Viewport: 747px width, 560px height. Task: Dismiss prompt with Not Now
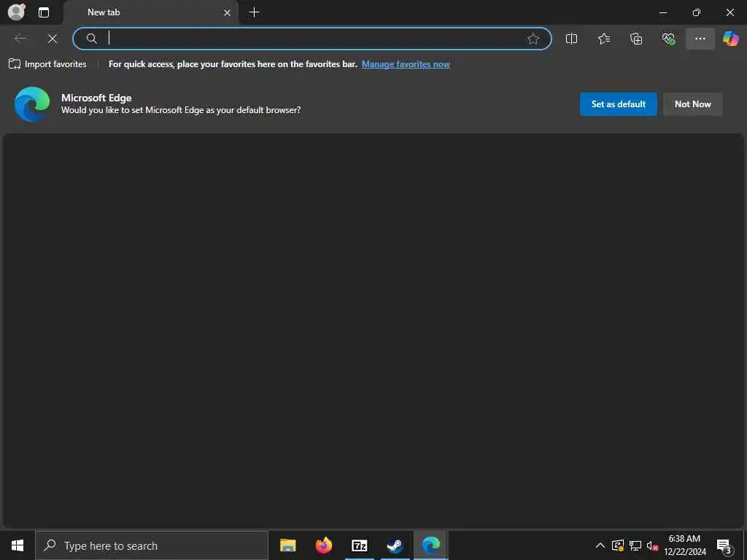click(693, 104)
